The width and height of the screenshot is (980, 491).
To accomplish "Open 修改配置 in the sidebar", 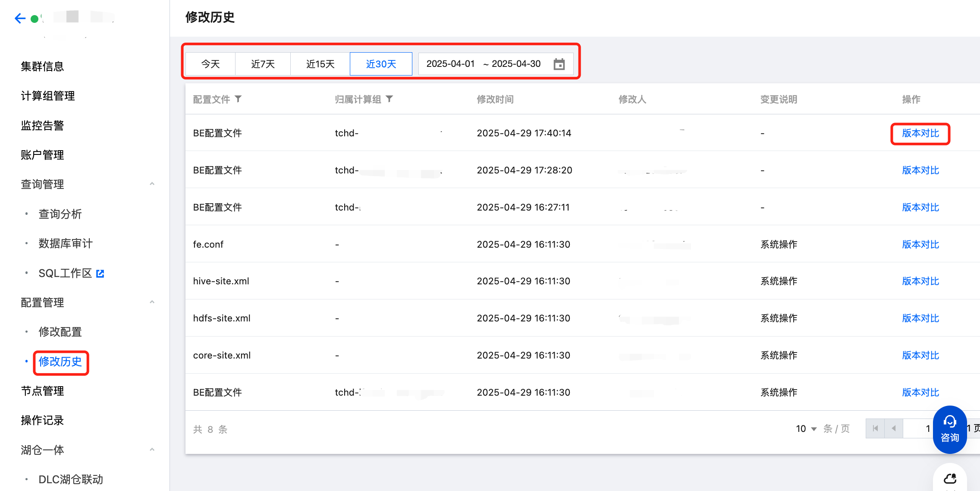I will coord(60,332).
